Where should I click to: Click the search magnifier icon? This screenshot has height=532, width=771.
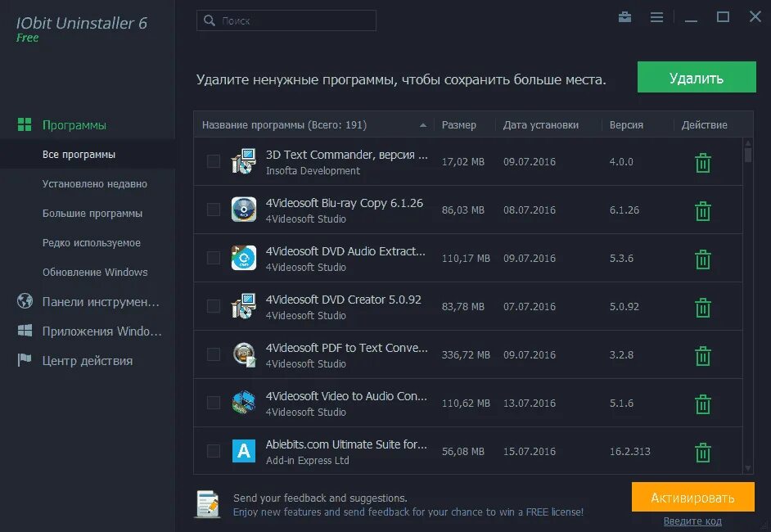point(210,20)
